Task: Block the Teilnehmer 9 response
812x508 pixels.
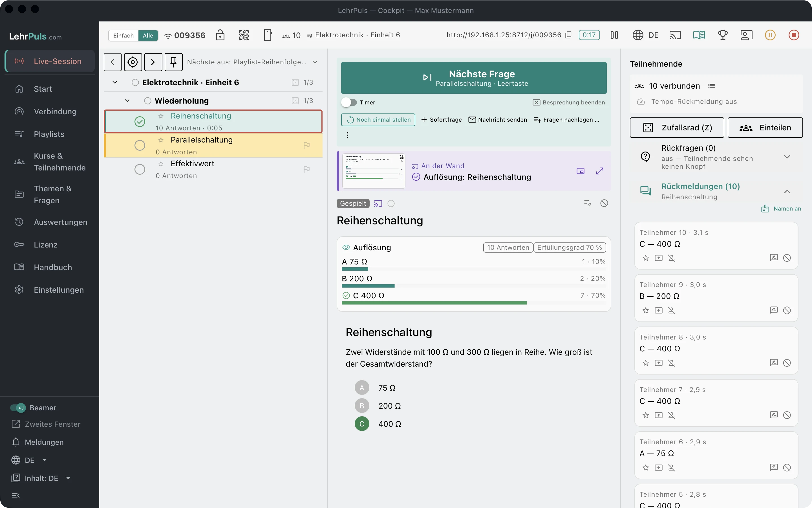Action: click(x=787, y=310)
